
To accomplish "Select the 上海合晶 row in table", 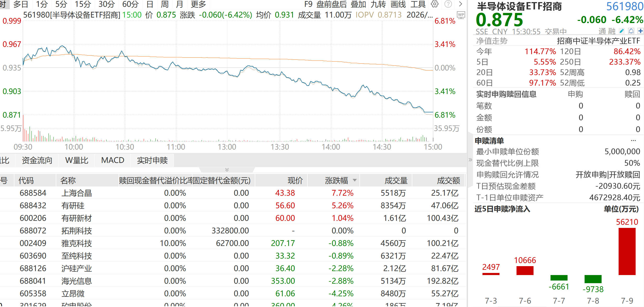I will coord(232,193).
